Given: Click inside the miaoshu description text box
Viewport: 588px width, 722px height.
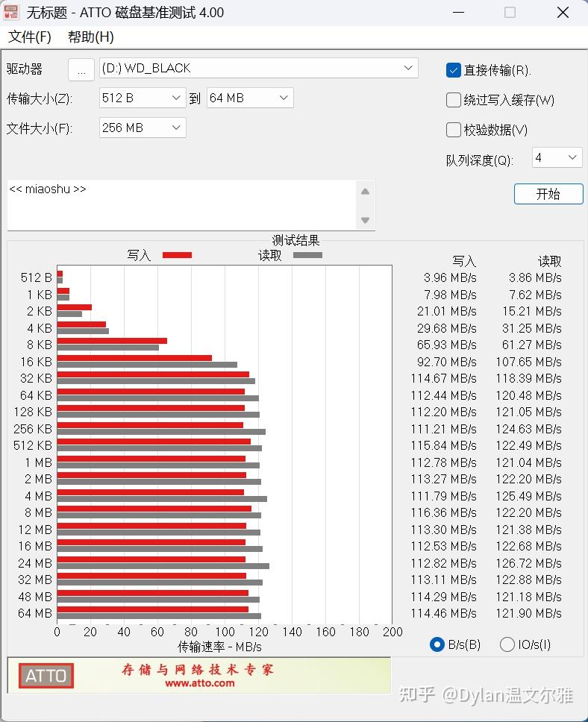Looking at the screenshot, I should coord(181,205).
